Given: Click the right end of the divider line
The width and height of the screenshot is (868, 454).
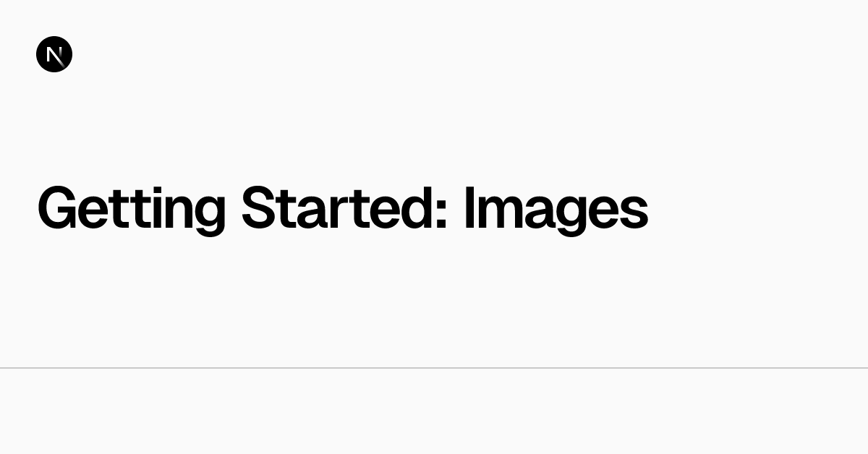Looking at the screenshot, I should pos(865,368).
